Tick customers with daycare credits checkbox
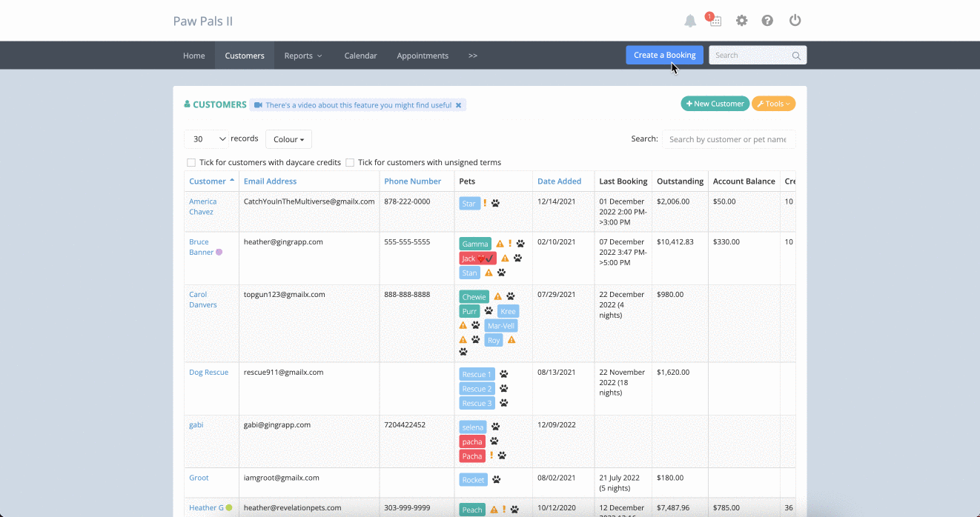The width and height of the screenshot is (980, 517). tap(191, 162)
